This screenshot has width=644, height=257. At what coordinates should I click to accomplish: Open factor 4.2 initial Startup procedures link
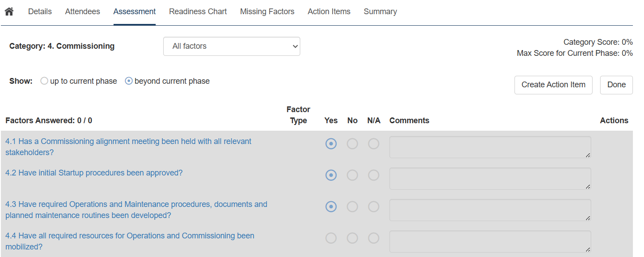(x=94, y=173)
